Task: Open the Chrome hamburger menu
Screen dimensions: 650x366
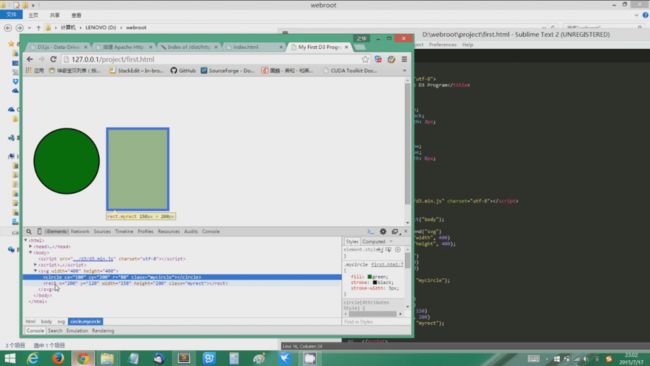Action: (x=404, y=59)
